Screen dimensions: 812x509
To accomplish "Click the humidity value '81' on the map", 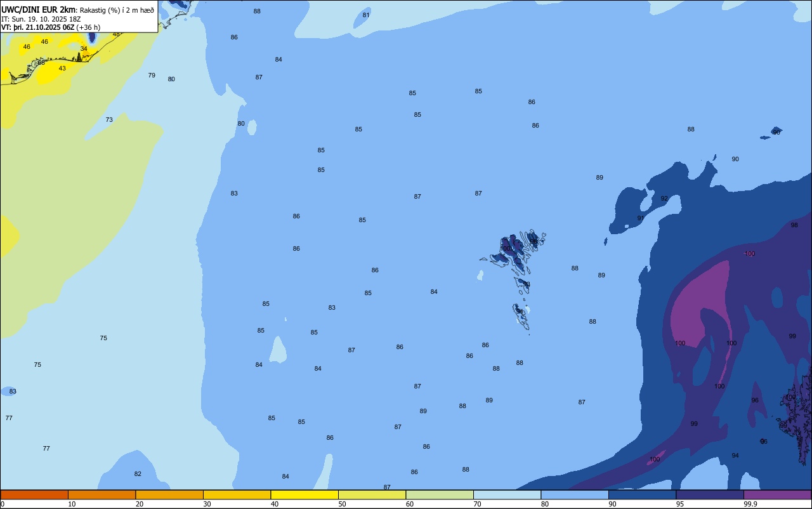I will click(366, 15).
